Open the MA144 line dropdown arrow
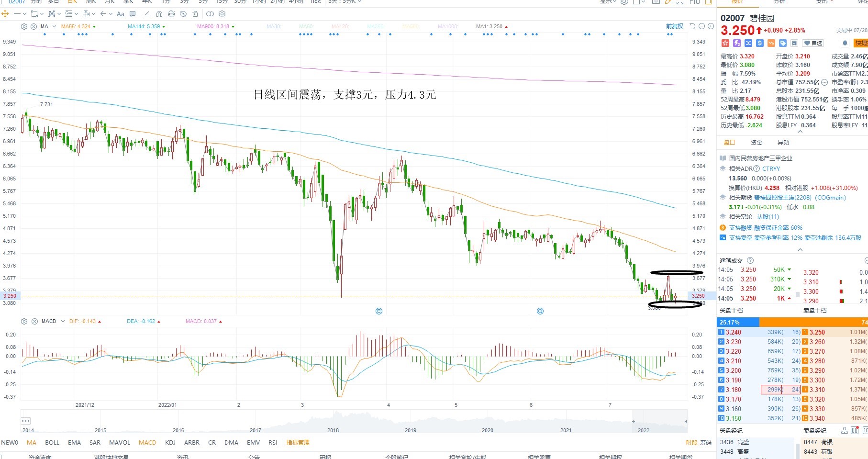The image size is (868, 459). [x=164, y=26]
